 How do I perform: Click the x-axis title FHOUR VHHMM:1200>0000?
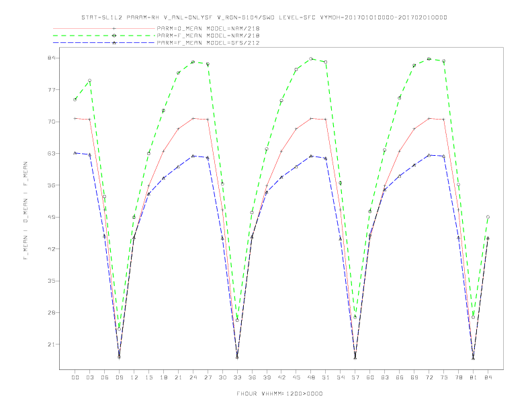pyautogui.click(x=279, y=394)
